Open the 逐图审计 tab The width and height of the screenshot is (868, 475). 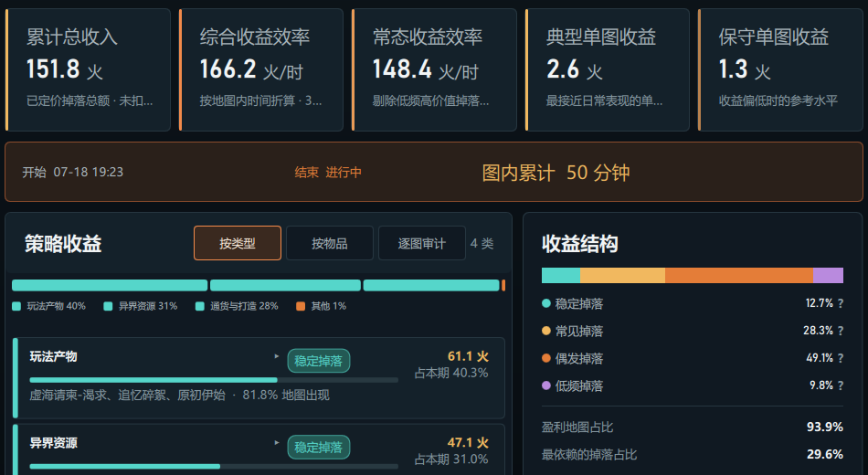tap(422, 243)
